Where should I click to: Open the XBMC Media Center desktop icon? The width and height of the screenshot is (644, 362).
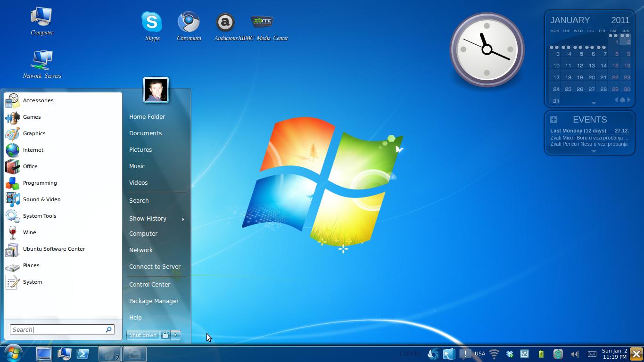click(x=262, y=26)
